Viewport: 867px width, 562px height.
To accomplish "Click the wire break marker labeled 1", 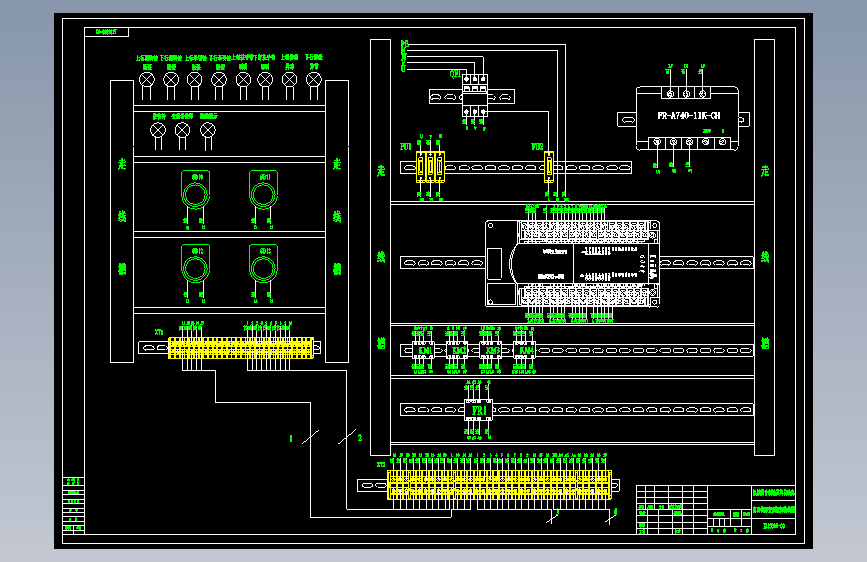I will click(310, 437).
